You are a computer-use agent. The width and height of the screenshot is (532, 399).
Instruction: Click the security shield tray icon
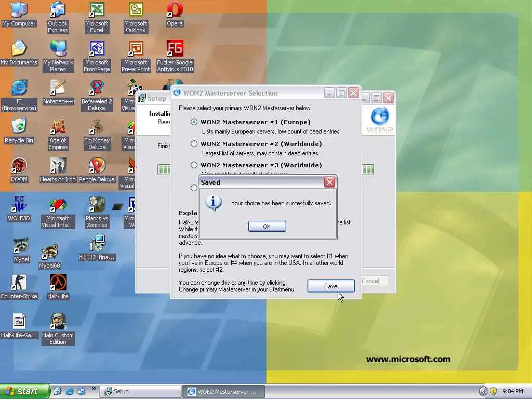pos(493,392)
